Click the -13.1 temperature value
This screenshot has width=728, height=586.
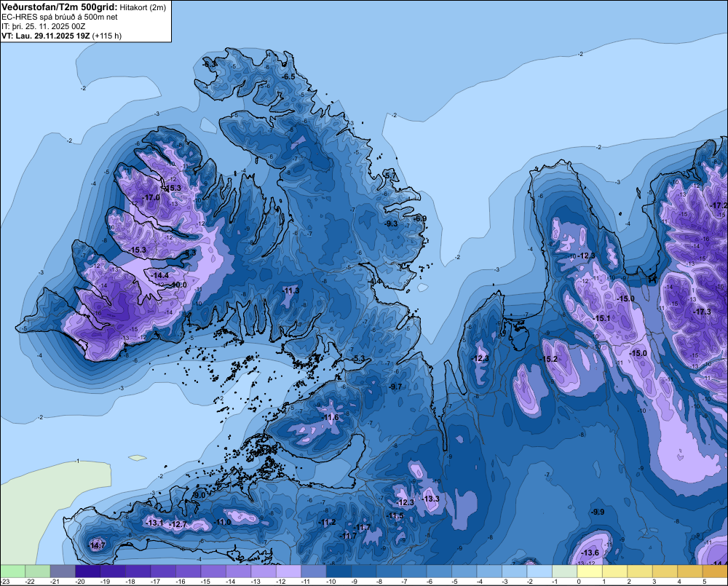click(154, 523)
